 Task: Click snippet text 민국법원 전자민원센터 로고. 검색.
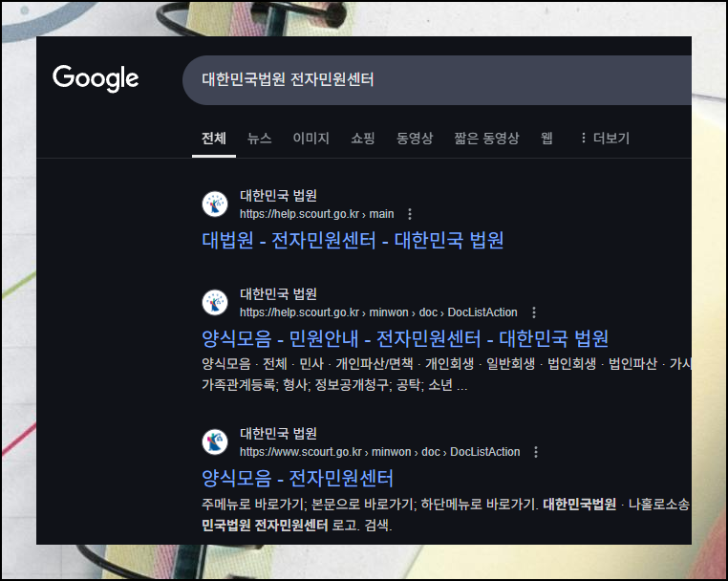297,526
